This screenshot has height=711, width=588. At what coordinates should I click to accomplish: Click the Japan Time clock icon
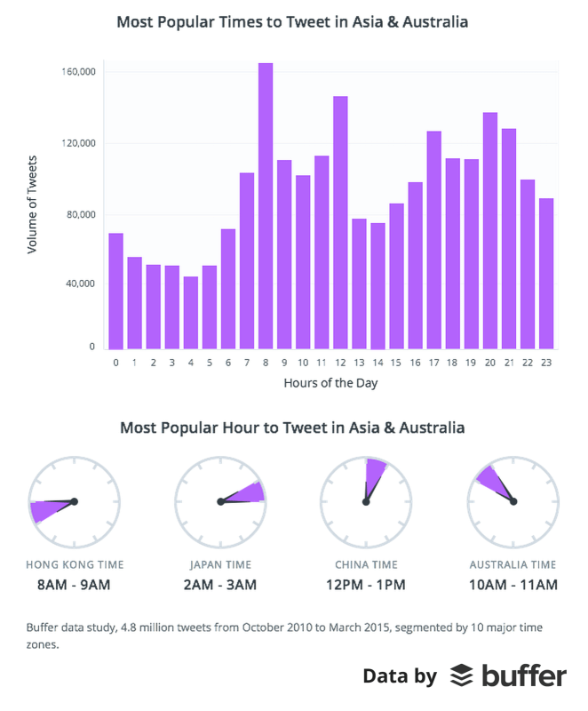coord(220,502)
